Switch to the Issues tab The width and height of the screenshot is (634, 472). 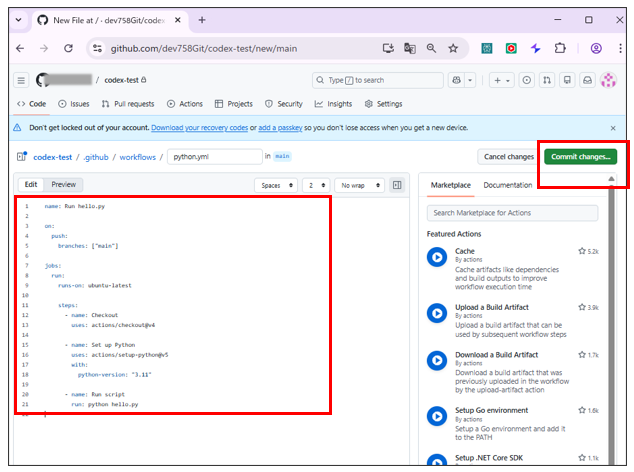click(74, 104)
